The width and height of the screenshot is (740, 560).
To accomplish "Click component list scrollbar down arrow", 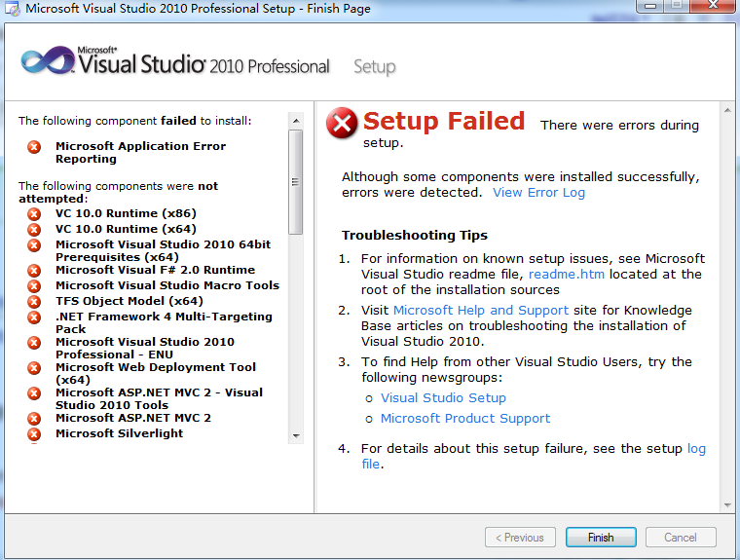I will 296,435.
